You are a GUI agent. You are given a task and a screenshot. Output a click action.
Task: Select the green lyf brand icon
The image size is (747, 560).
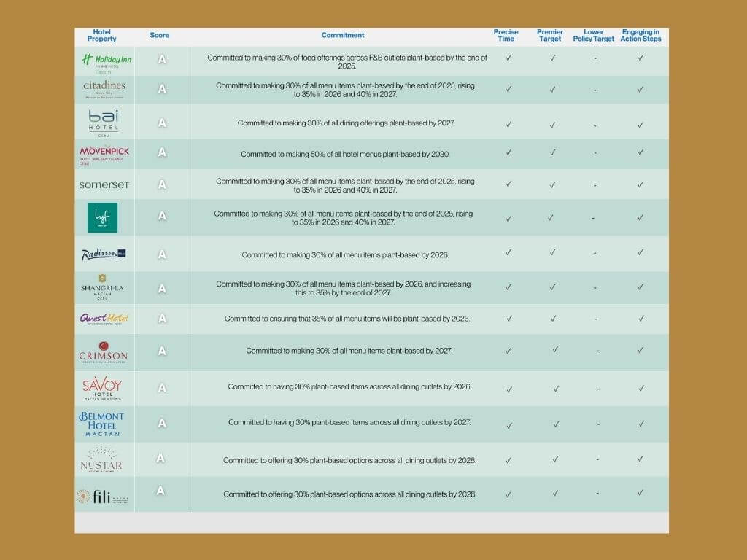102,217
